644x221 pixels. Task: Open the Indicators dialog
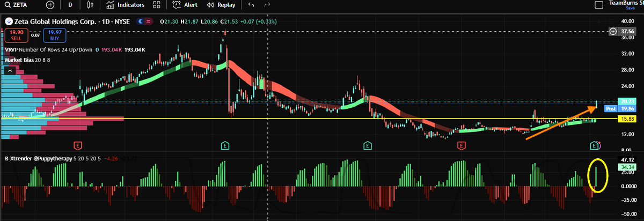pyautogui.click(x=125, y=5)
